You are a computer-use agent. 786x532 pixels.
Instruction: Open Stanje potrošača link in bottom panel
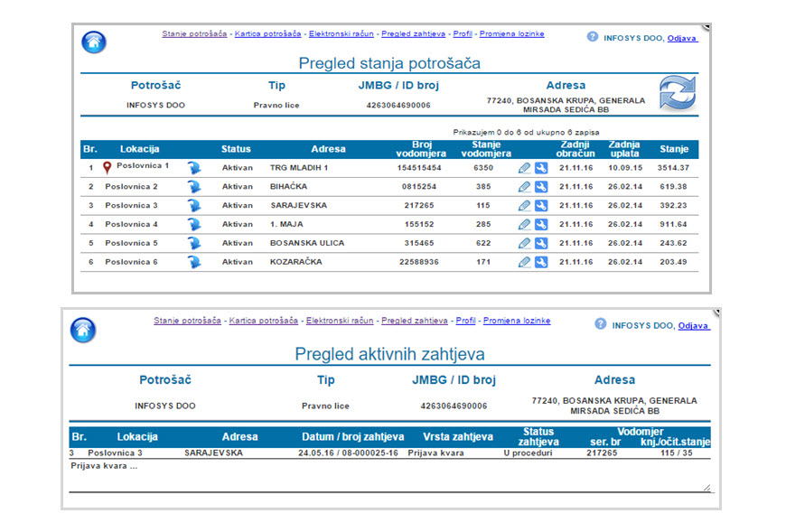[187, 321]
